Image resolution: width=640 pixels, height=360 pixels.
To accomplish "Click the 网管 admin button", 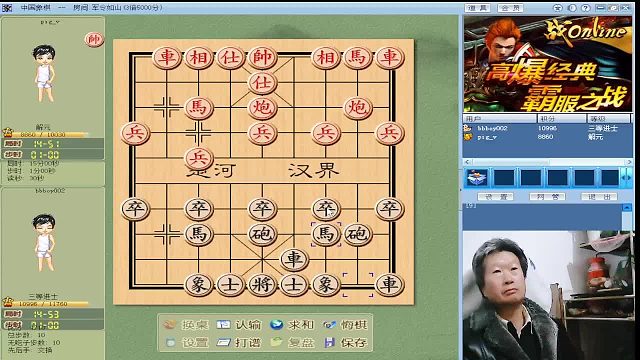I will pyautogui.click(x=547, y=197).
